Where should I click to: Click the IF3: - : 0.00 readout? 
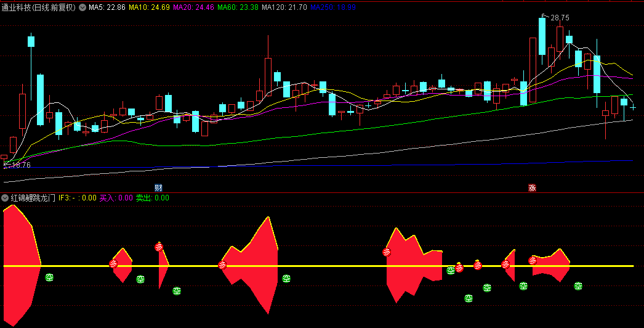tap(77, 198)
